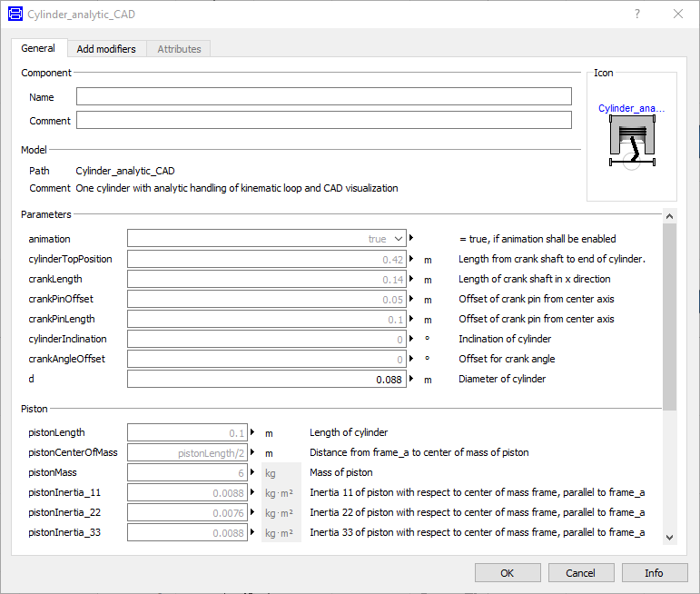The width and height of the screenshot is (700, 594).
Task: Edit the d diameter value 0.088
Action: (267, 379)
